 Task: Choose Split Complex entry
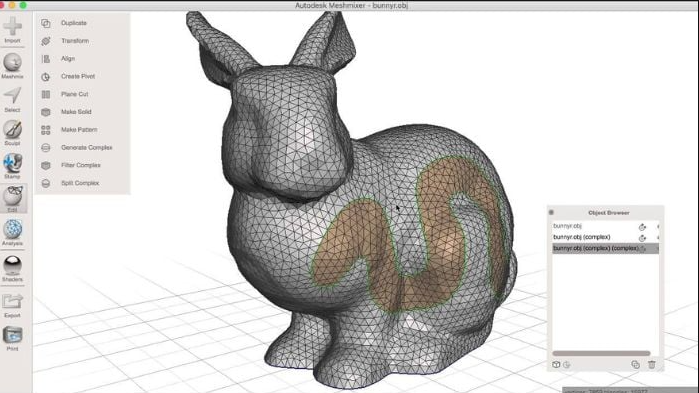(x=80, y=183)
